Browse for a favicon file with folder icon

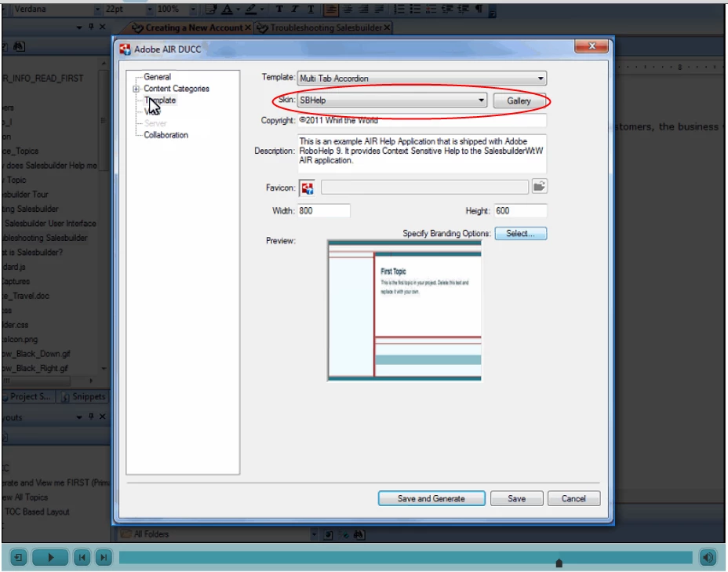[x=539, y=187]
